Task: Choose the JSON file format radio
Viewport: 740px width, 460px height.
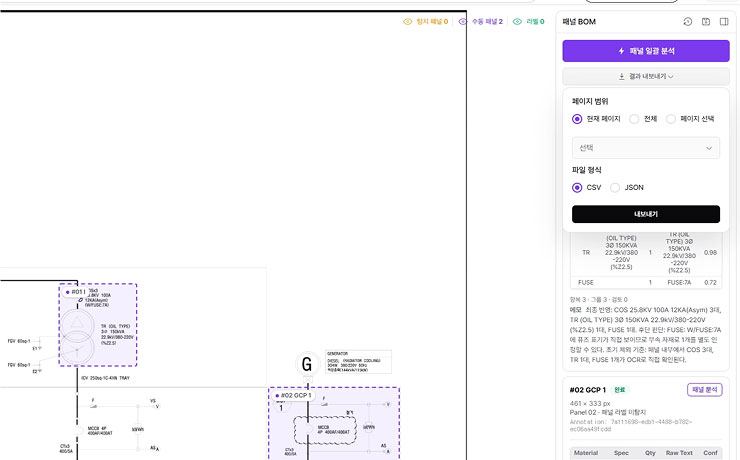Action: click(614, 188)
